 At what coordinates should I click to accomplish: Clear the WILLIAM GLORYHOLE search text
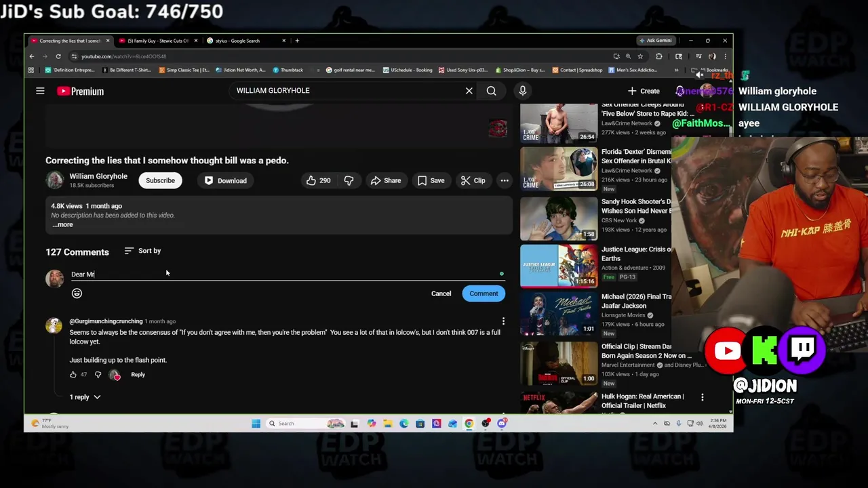point(469,91)
